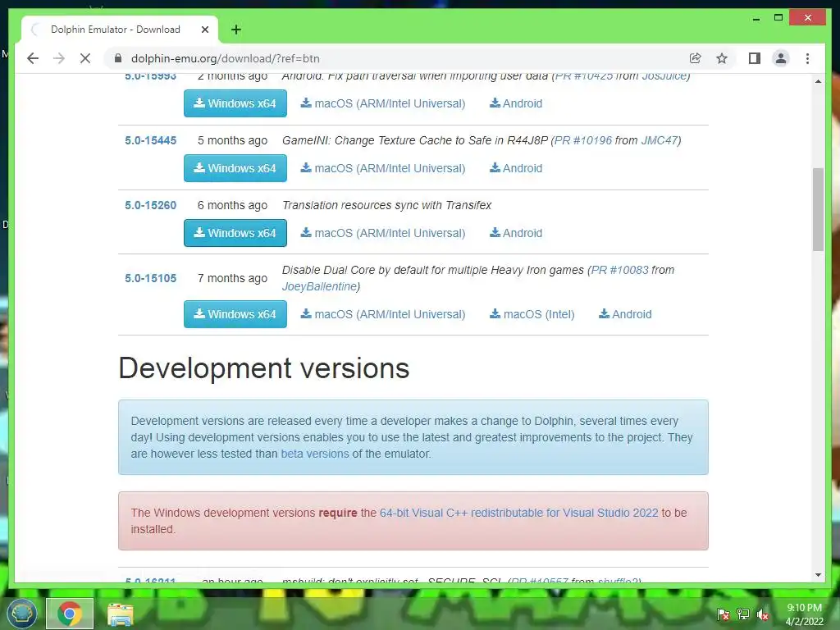Click the Development versions heading
840x630 pixels.
pos(264,368)
